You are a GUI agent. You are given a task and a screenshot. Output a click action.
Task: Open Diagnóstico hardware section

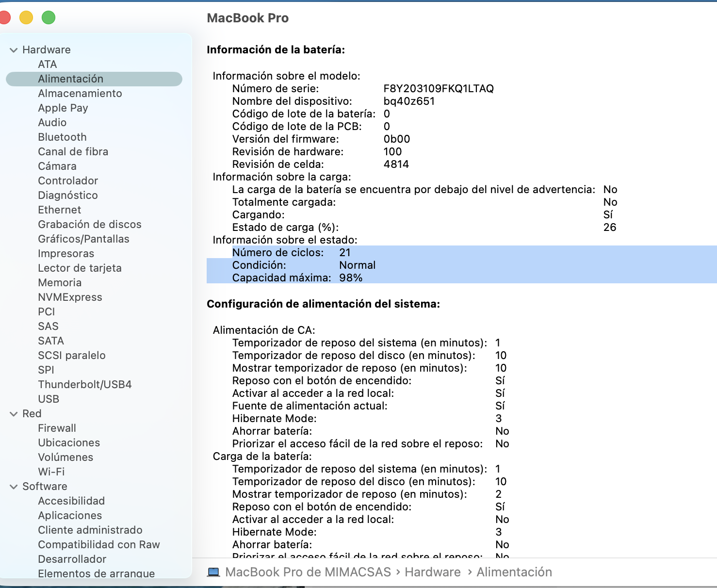[x=68, y=196]
